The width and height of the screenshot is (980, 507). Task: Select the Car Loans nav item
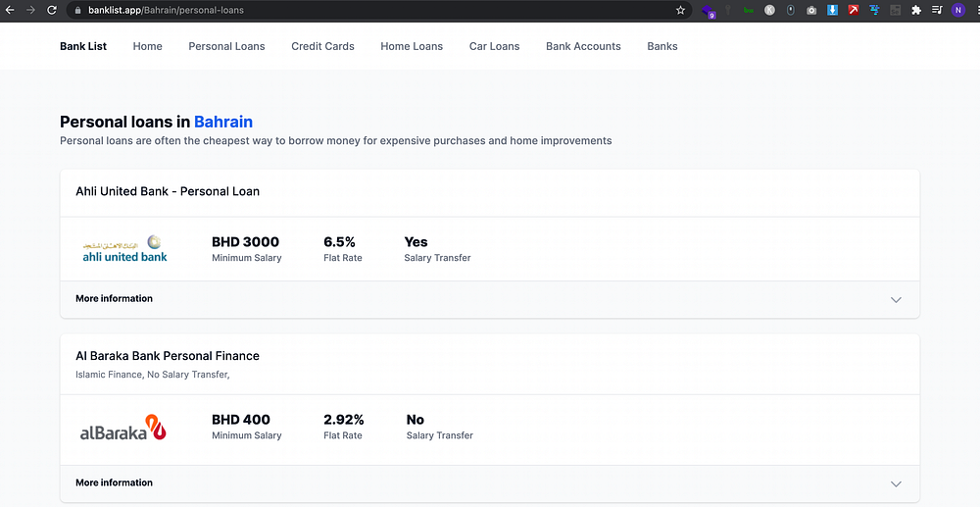pos(494,46)
